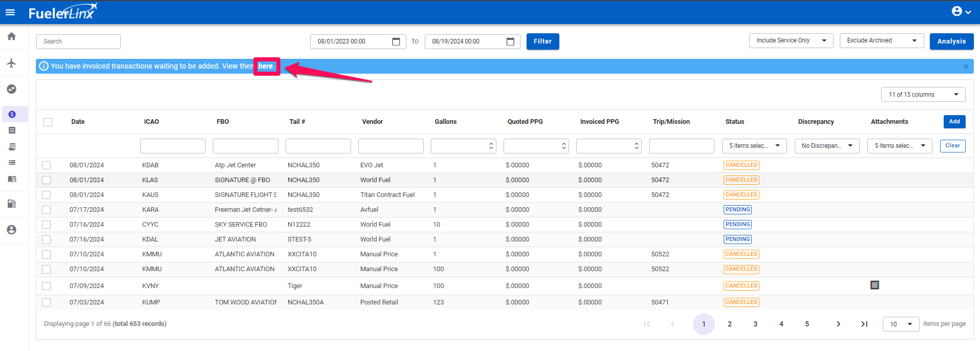Viewport: 980px width, 351px height.
Task: Click the dollar sign transactions icon
Action: pos(12,115)
